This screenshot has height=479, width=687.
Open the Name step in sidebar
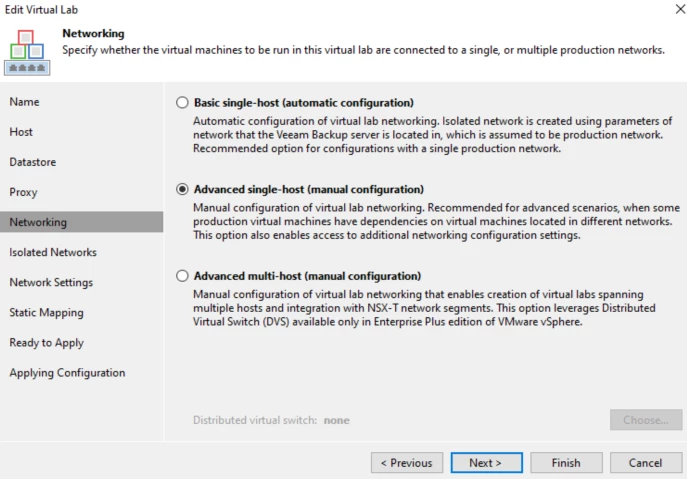[25, 102]
